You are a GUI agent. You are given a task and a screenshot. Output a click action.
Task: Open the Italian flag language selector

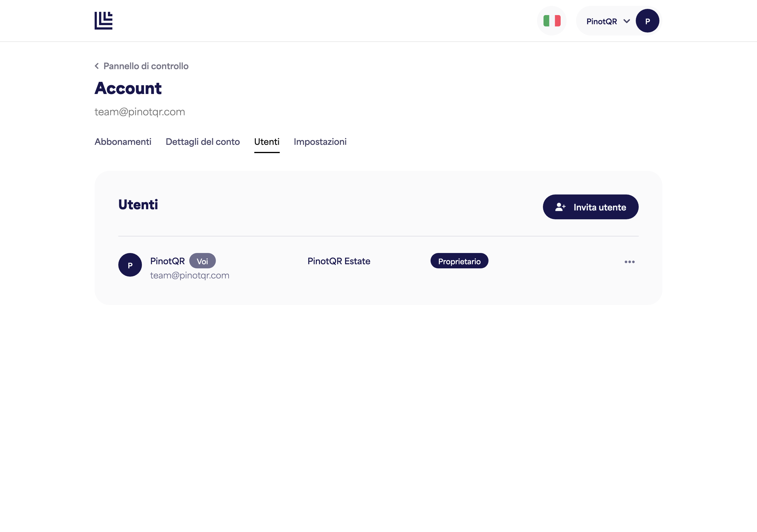coord(551,21)
